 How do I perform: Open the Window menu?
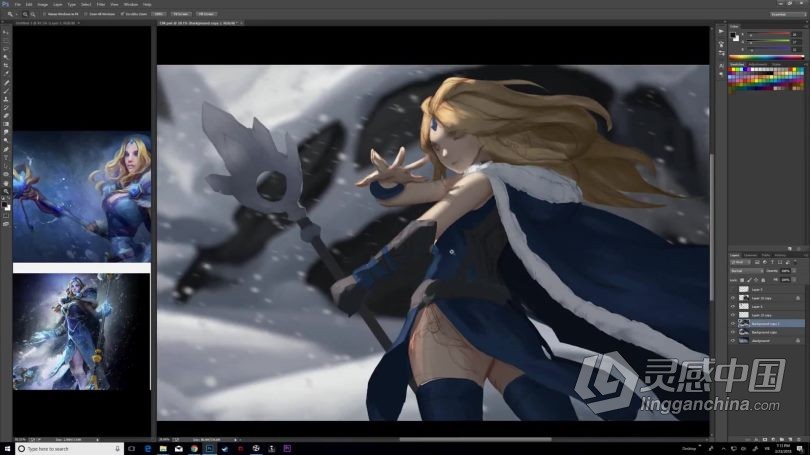[x=131, y=4]
